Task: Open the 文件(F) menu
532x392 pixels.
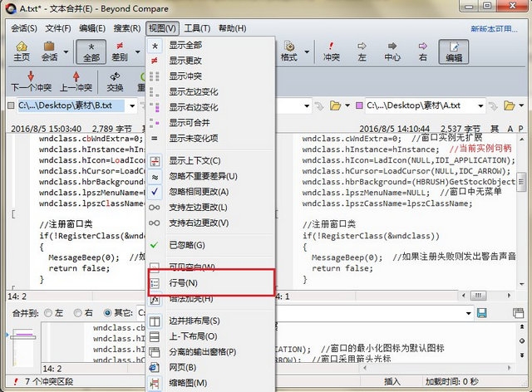Action: (x=58, y=28)
